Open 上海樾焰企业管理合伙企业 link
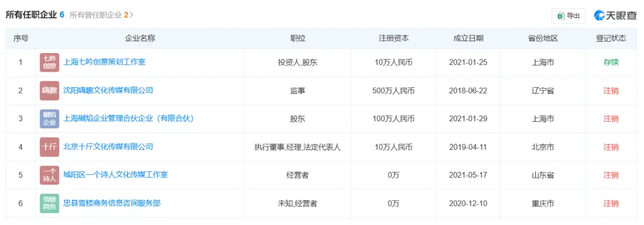Image resolution: width=644 pixels, height=225 pixels. coord(129,118)
